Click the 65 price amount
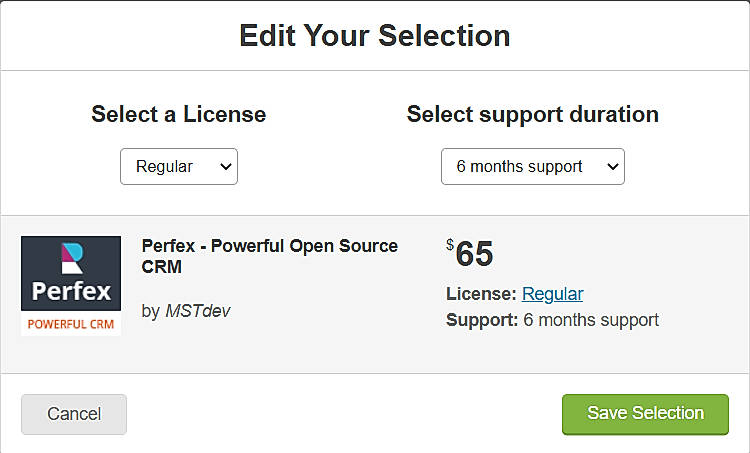 pos(474,254)
